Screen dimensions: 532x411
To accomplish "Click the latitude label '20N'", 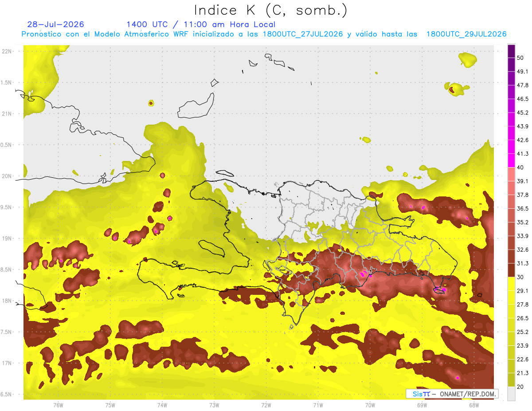I will pos(8,176).
